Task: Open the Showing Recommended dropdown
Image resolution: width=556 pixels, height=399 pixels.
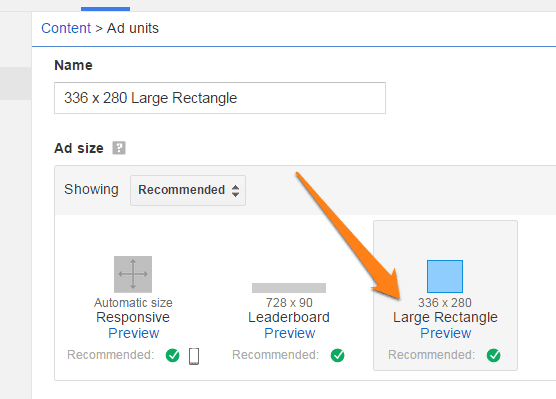Action: [188, 190]
